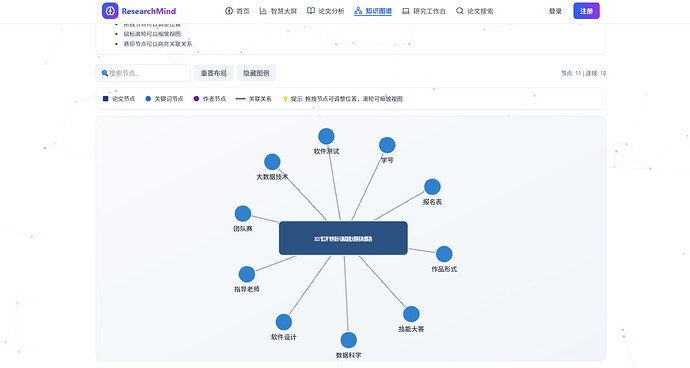Select the 数据科学 keyword node circle
This screenshot has width=690, height=368.
coord(349,340)
